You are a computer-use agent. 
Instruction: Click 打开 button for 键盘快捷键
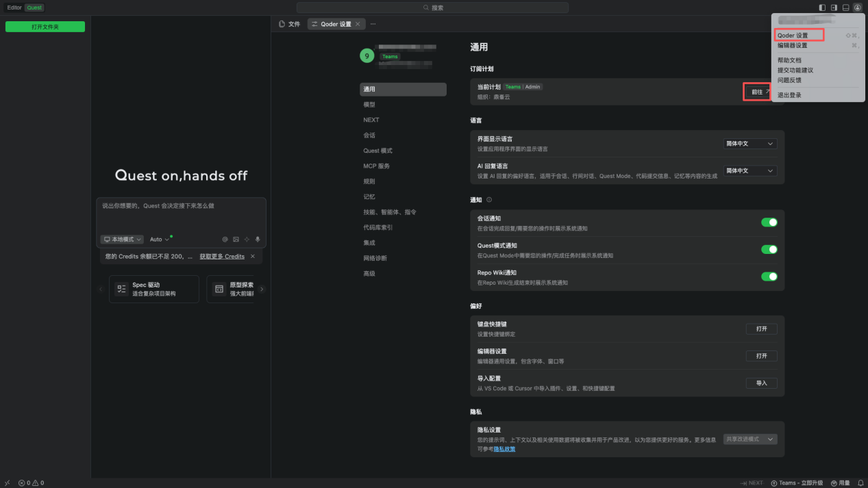click(x=762, y=329)
